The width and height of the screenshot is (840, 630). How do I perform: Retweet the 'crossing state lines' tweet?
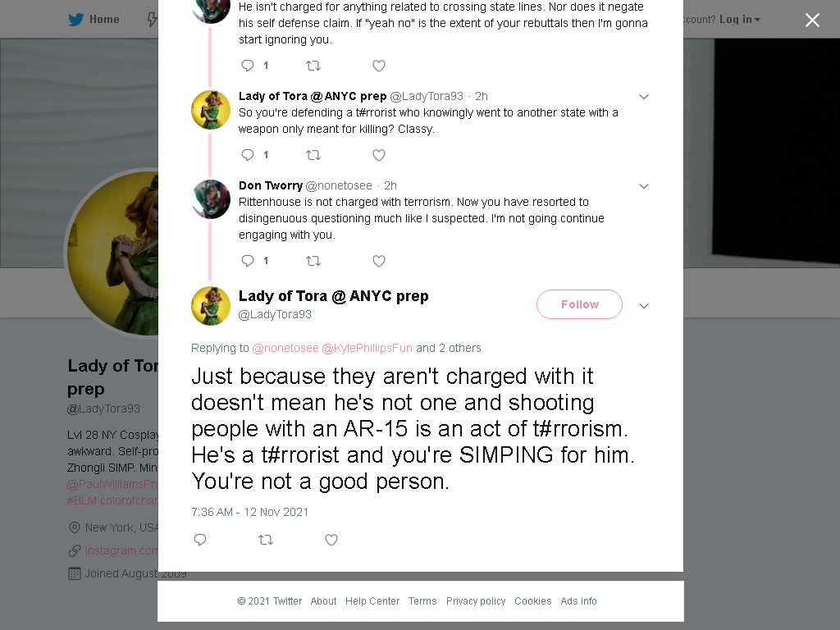click(313, 66)
